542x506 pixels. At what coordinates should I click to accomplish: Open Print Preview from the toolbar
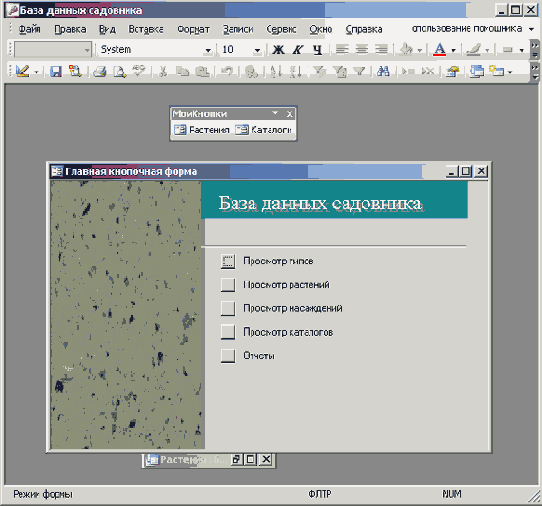(x=120, y=71)
